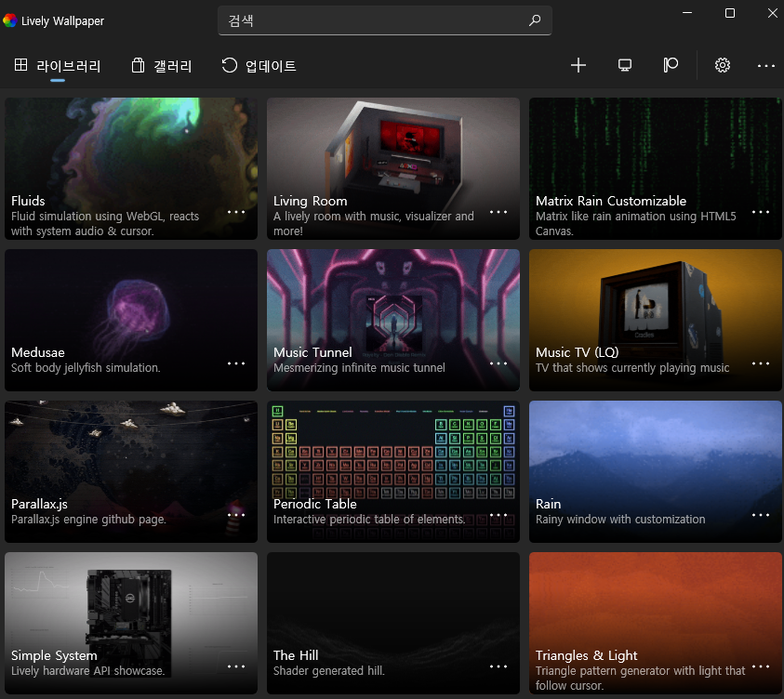The image size is (784, 699).
Task: Select the Music TV (LQ) thumbnail
Action: click(656, 320)
